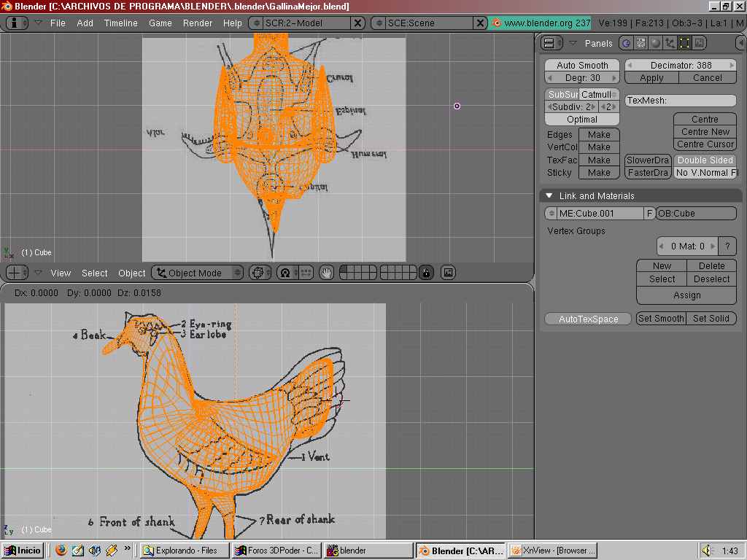Click Make next to Edges
This screenshot has height=560, width=747.
pos(599,135)
